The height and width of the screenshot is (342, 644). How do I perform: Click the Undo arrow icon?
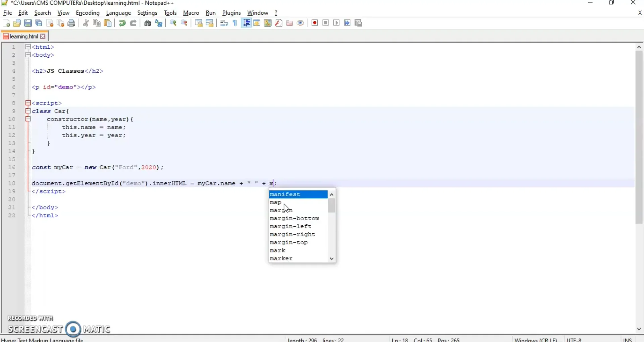tap(122, 23)
